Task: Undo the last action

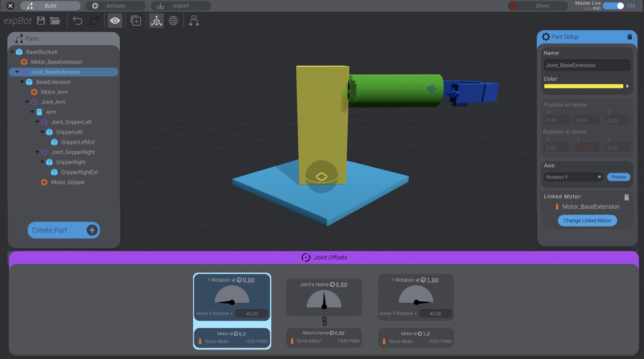Action: tap(78, 21)
